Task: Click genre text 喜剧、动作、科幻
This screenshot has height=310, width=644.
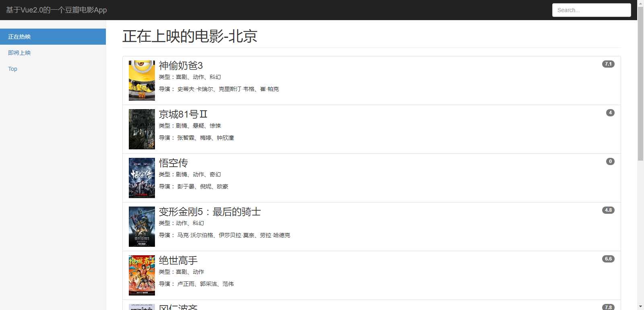Action: (198, 77)
